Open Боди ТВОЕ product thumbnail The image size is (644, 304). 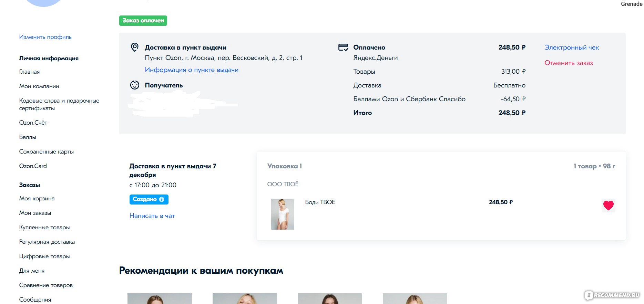[283, 214]
